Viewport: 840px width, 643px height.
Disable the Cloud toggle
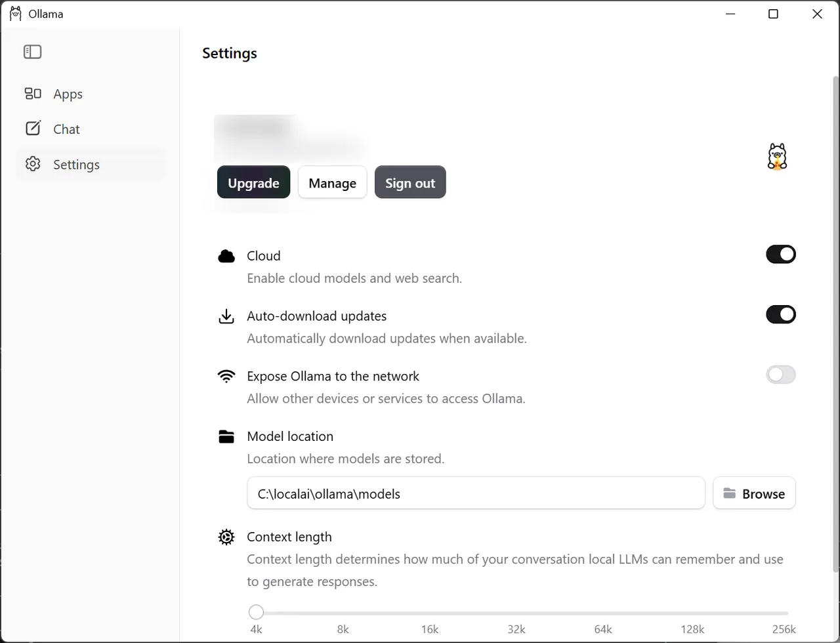[780, 255]
